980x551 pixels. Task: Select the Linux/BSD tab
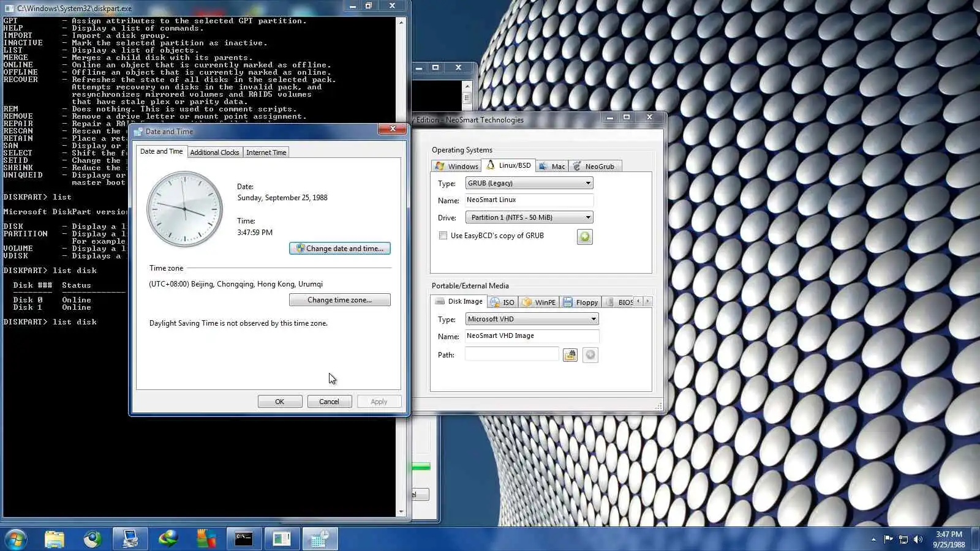coord(508,165)
